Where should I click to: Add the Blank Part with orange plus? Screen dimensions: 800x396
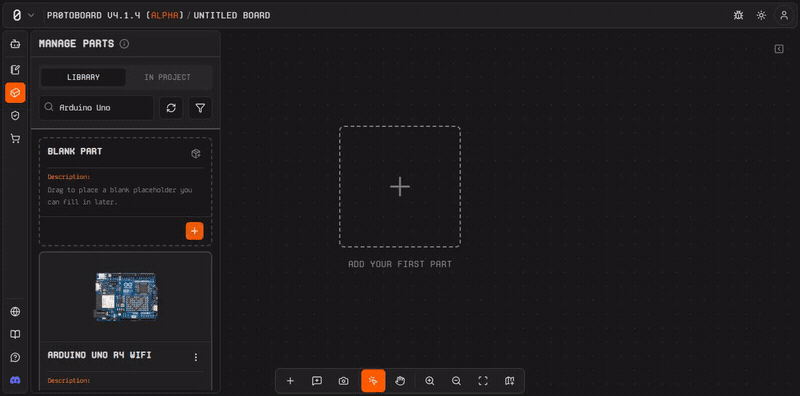click(194, 231)
